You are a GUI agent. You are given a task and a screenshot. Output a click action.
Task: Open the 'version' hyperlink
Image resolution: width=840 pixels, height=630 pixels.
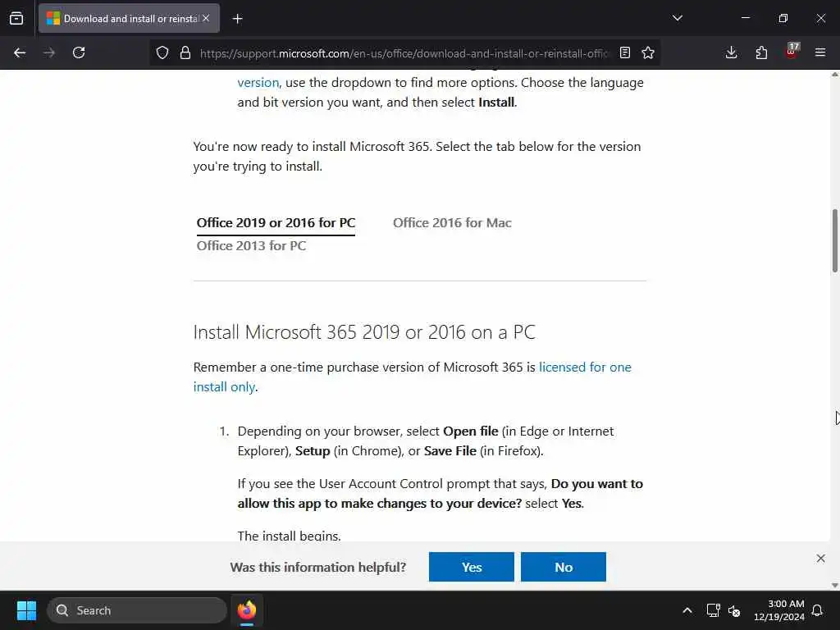tap(258, 83)
